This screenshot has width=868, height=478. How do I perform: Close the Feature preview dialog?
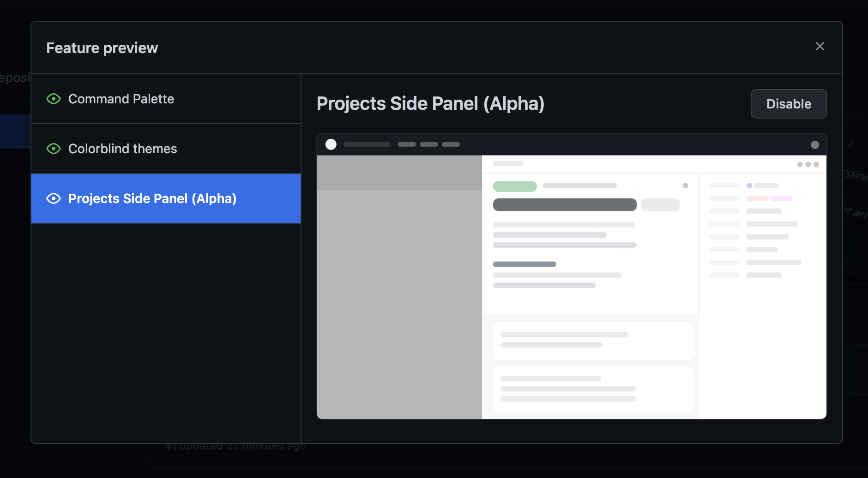point(820,46)
